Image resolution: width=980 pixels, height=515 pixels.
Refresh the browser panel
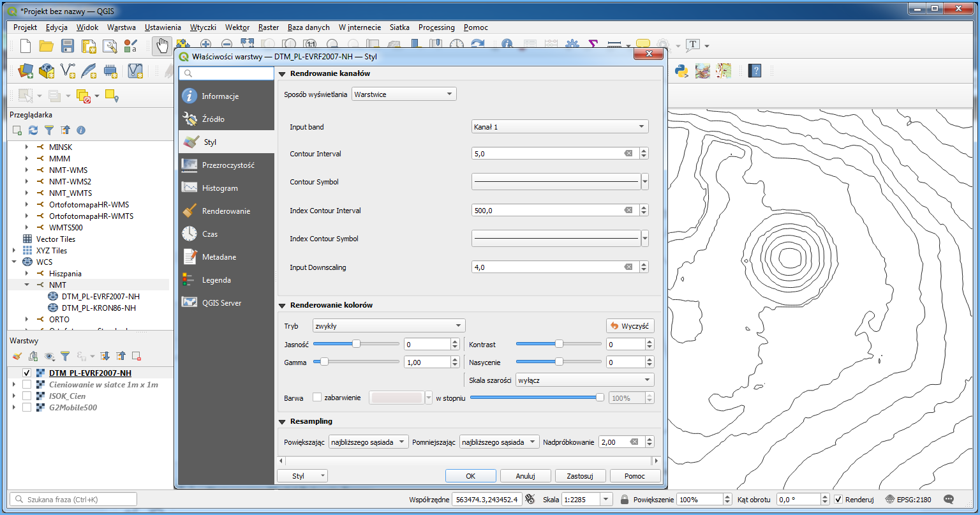coord(33,130)
